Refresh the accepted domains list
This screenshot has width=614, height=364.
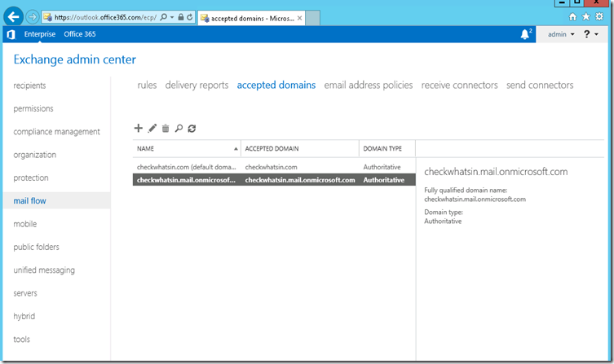coord(192,128)
